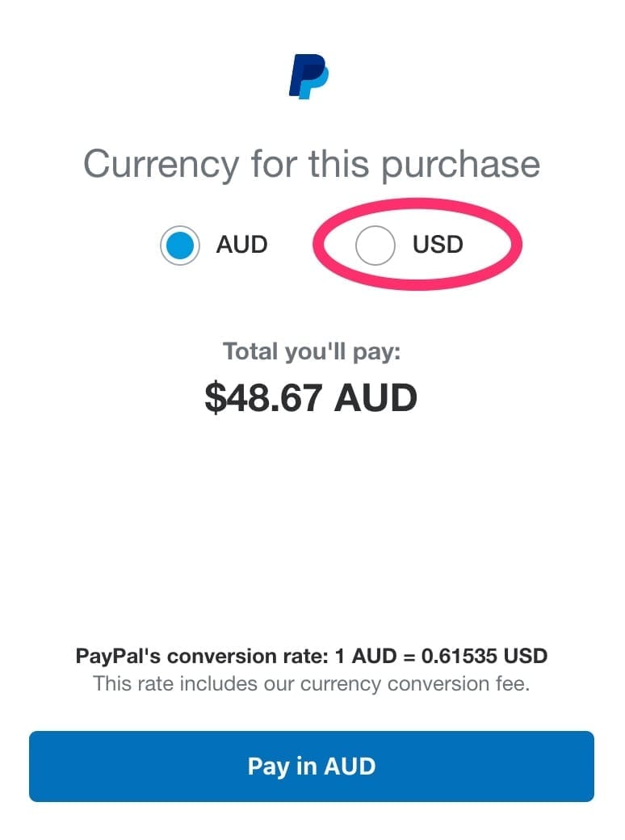Screen dimensions: 625x840
Task: Click the Total you'll pay label
Action: 312,351
